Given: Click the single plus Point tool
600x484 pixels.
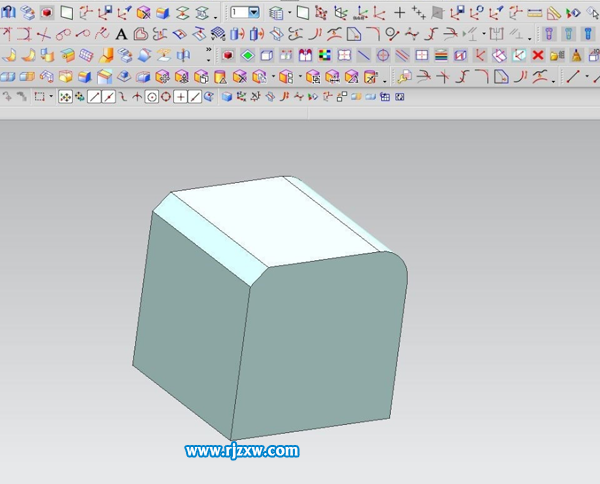Looking at the screenshot, I should click(399, 13).
